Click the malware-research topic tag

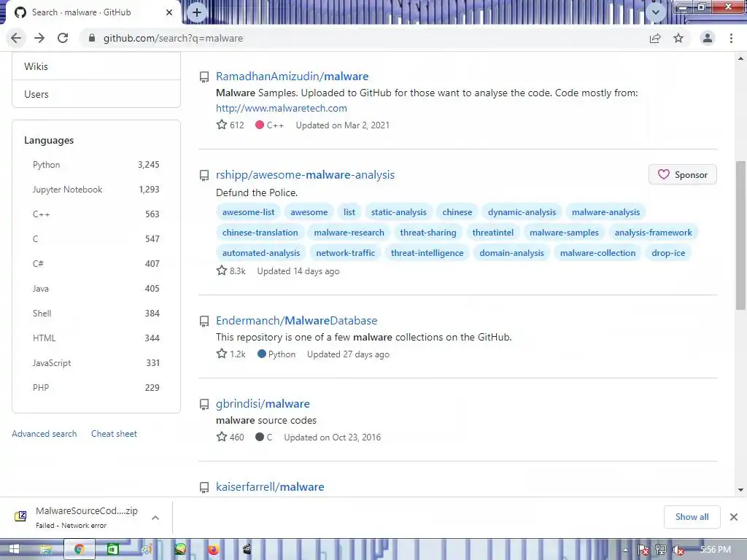tap(349, 233)
